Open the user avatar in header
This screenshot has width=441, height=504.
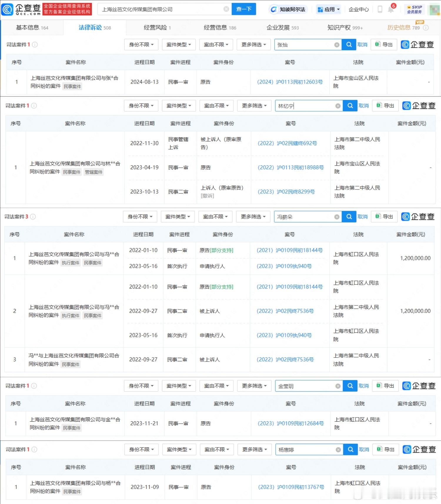[435, 9]
